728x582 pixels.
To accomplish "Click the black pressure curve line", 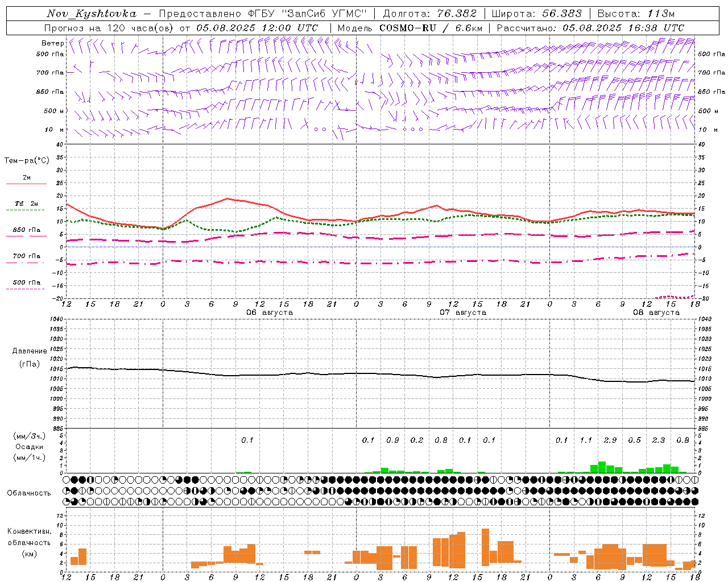I will tap(381, 374).
